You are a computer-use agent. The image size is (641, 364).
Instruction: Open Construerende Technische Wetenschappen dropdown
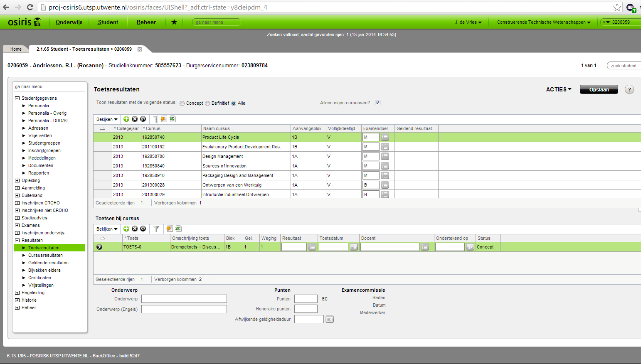pyautogui.click(x=544, y=22)
